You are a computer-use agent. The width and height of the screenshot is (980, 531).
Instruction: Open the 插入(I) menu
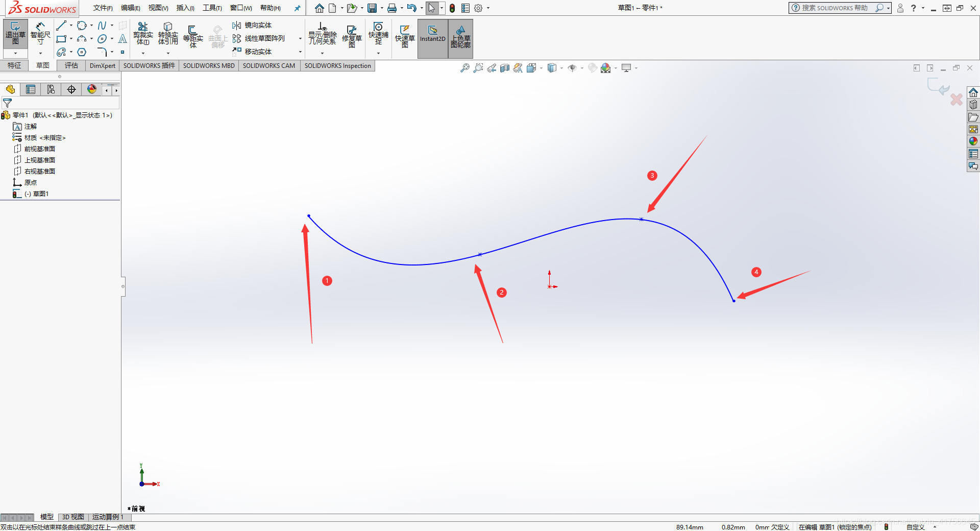(x=185, y=8)
